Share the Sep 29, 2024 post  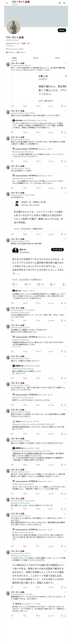[x=65, y=234]
